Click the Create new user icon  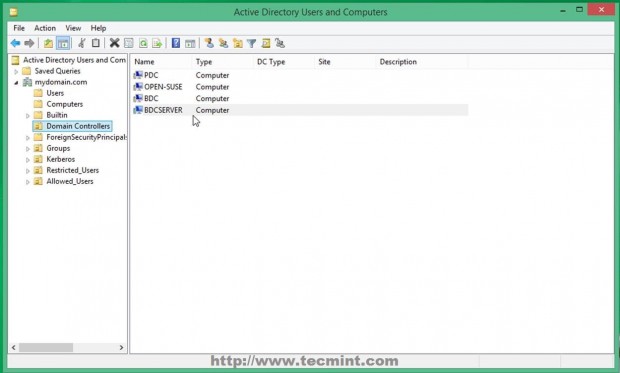209,43
